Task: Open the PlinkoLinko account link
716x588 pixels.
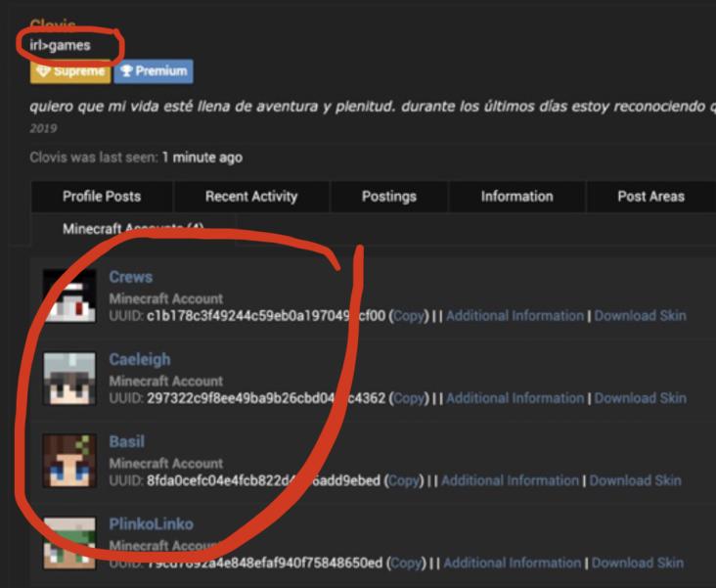Action: click(152, 524)
